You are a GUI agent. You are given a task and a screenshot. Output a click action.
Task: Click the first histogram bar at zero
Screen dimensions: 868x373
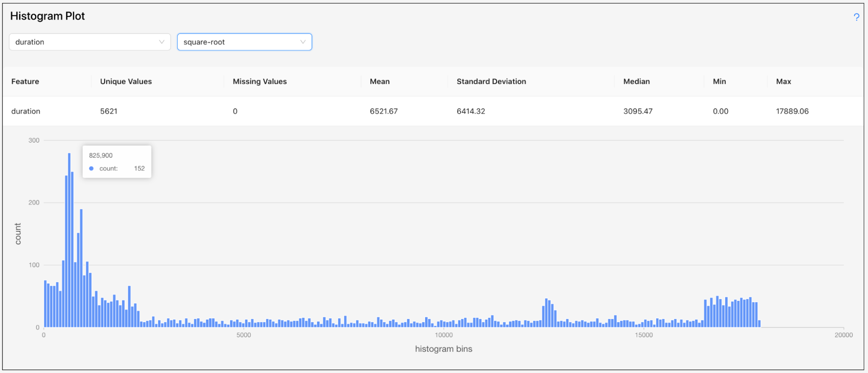pyautogui.click(x=45, y=304)
